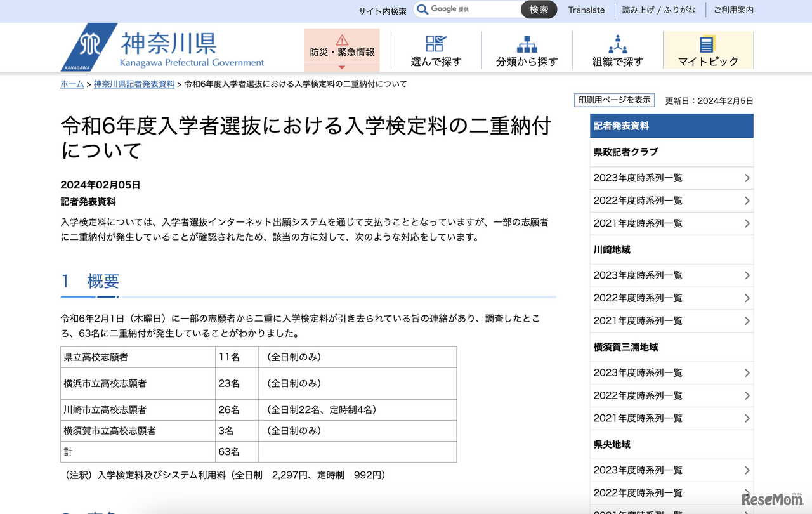Open ご利用案内 in top bar

[733, 10]
